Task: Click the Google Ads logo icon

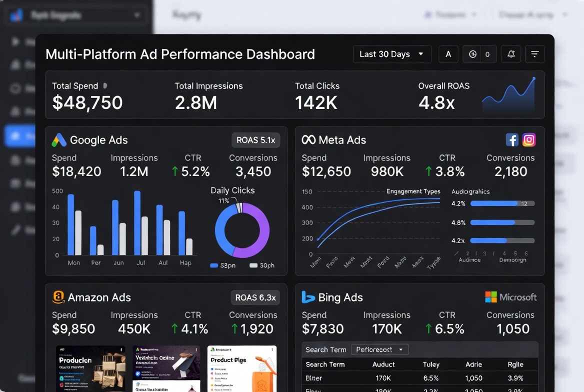Action: coord(59,140)
